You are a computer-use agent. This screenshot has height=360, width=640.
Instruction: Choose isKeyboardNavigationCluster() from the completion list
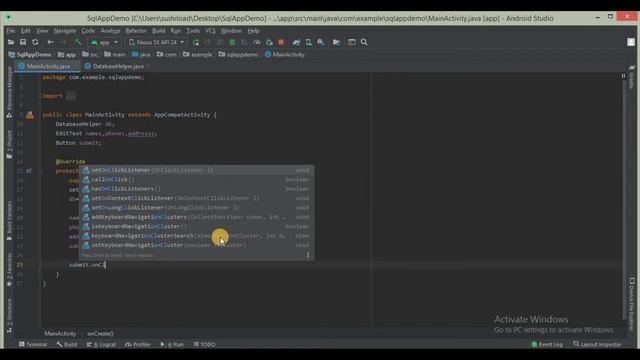pos(196,227)
